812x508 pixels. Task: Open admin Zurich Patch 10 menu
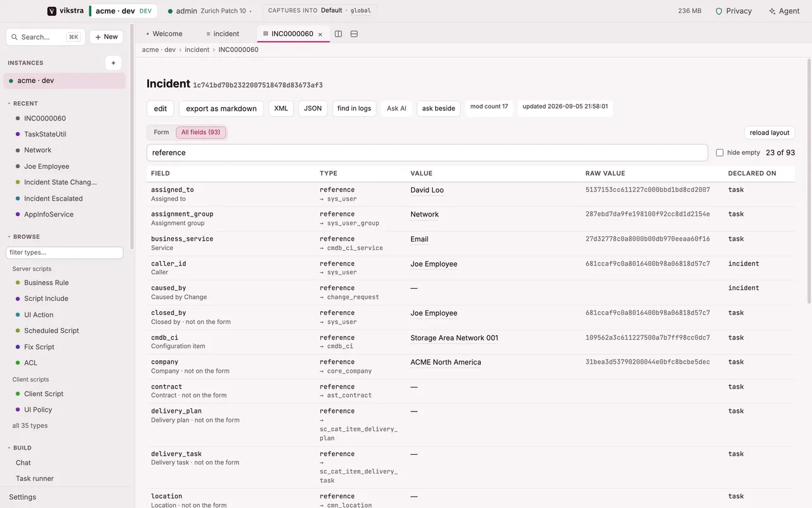pos(209,11)
